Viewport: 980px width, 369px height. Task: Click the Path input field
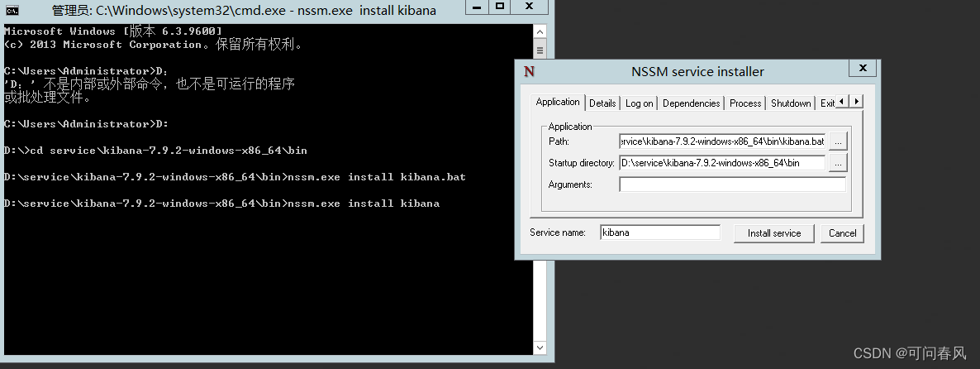(722, 141)
